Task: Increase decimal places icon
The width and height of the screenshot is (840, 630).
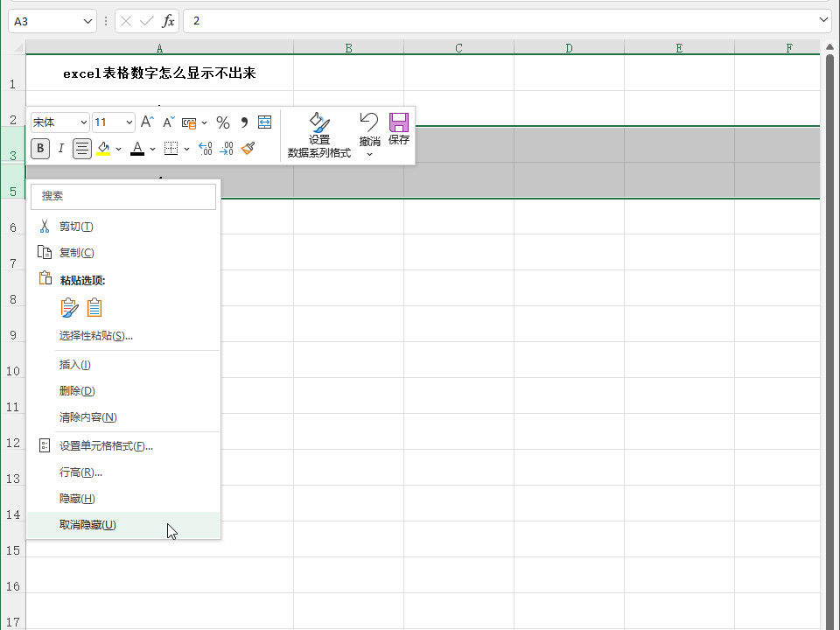Action: coord(205,149)
